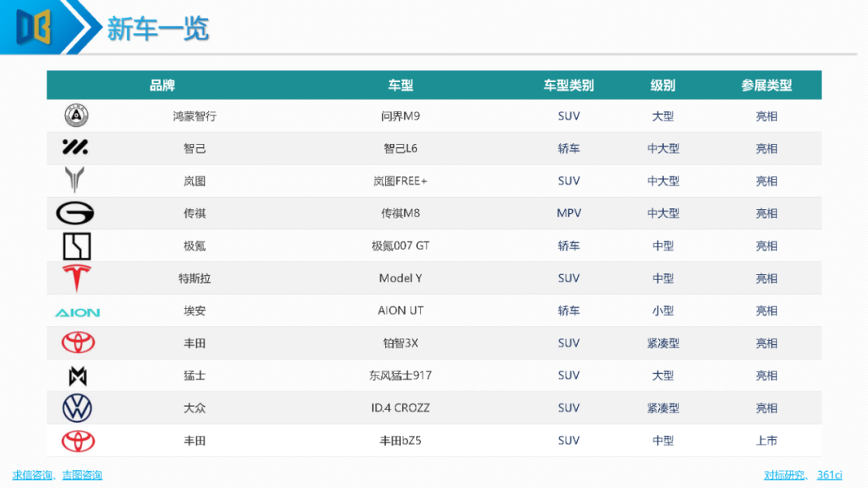Click the model cell Model Y
The height and width of the screenshot is (488, 868).
[x=400, y=279]
